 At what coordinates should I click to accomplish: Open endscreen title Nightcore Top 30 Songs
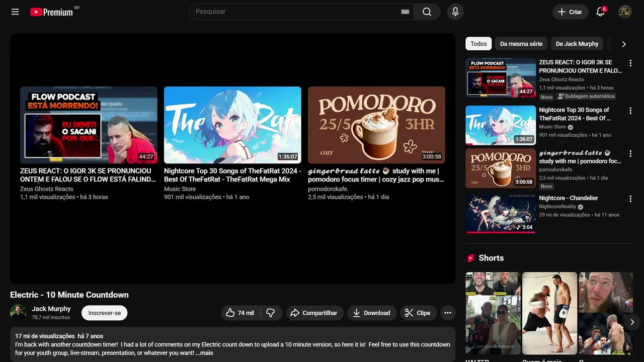pyautogui.click(x=232, y=175)
